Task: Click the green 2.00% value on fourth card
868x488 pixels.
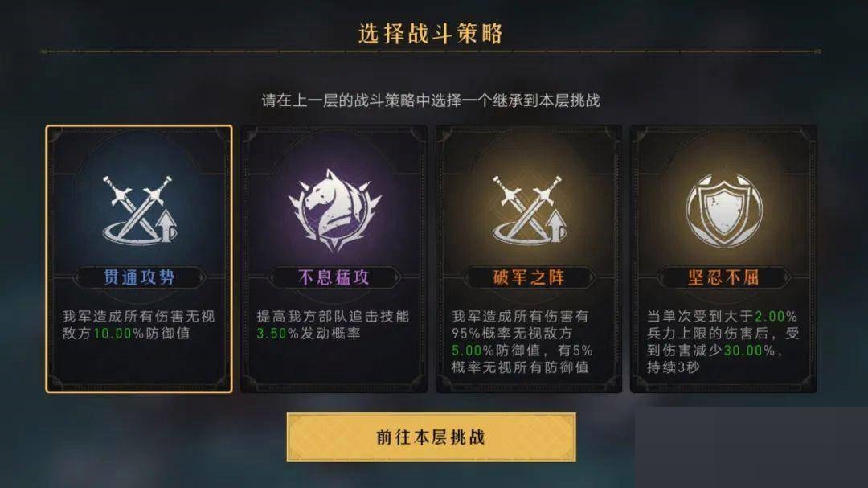Action: (776, 316)
